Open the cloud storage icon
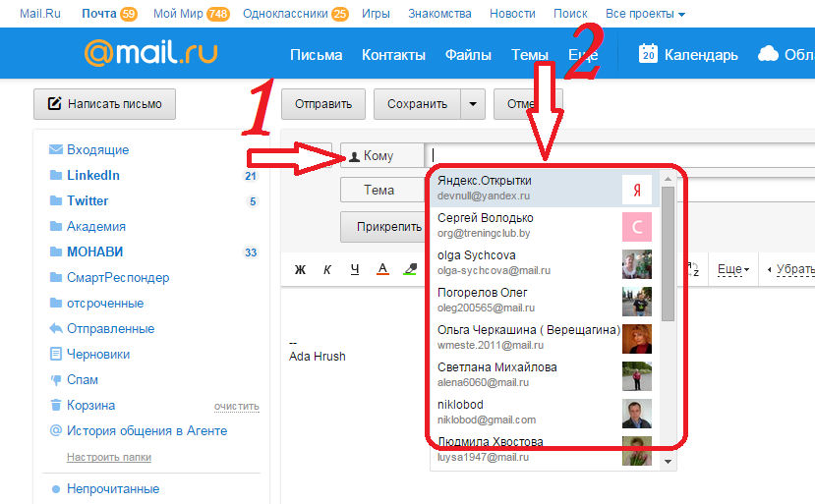 click(x=768, y=53)
